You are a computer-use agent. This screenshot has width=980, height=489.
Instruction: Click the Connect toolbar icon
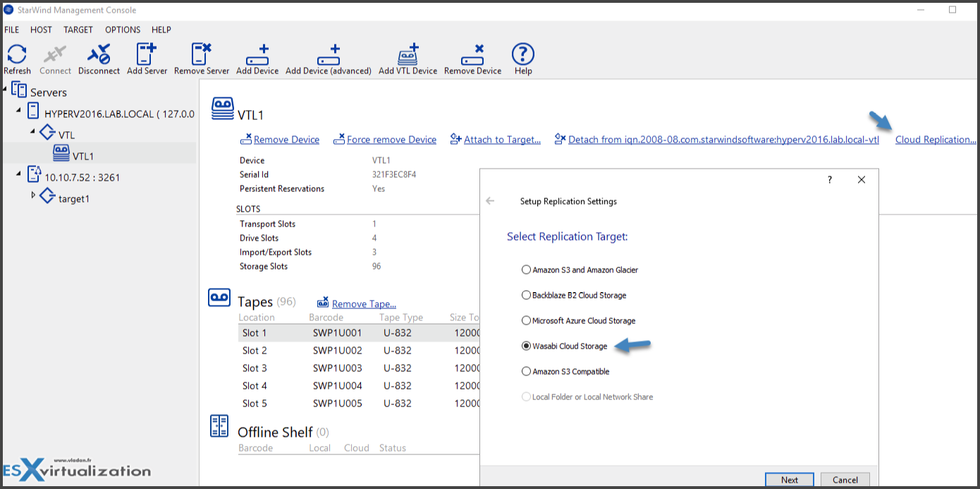click(55, 54)
